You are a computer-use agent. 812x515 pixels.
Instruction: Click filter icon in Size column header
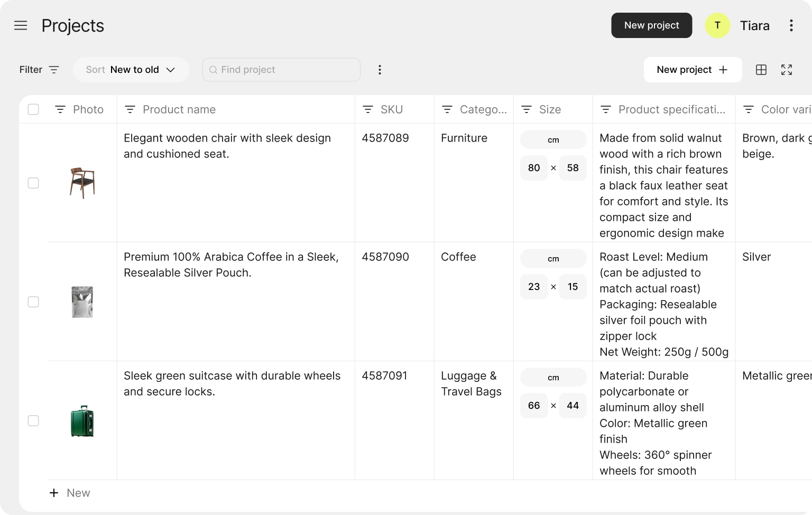[527, 109]
